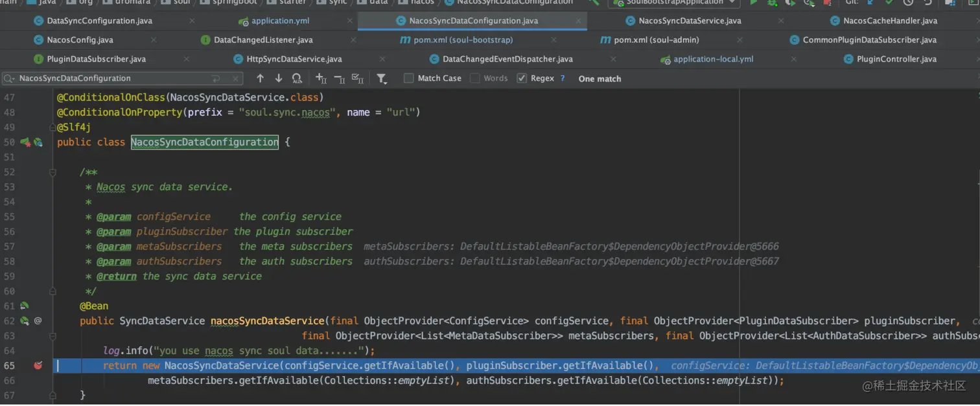Jump to next search occurrence arrow

[x=278, y=78]
